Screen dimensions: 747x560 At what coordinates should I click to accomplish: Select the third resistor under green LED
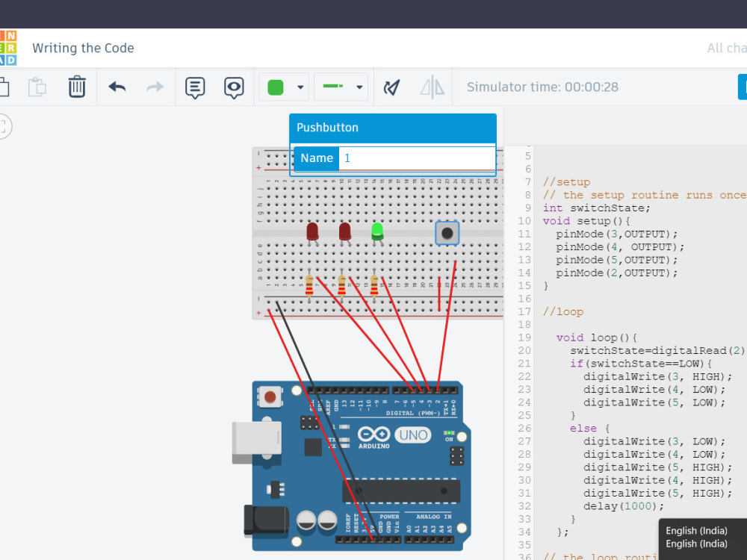pos(374,286)
